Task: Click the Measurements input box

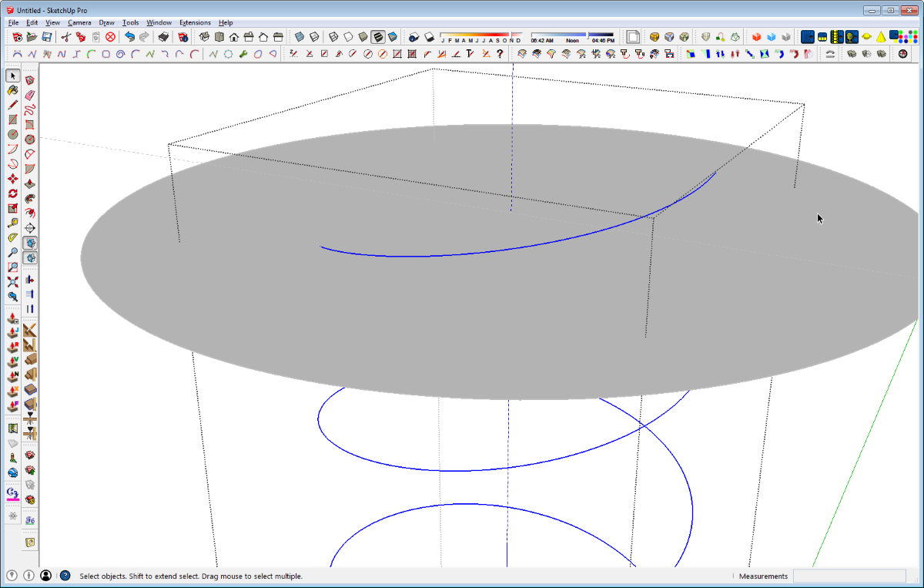Action: (849, 576)
